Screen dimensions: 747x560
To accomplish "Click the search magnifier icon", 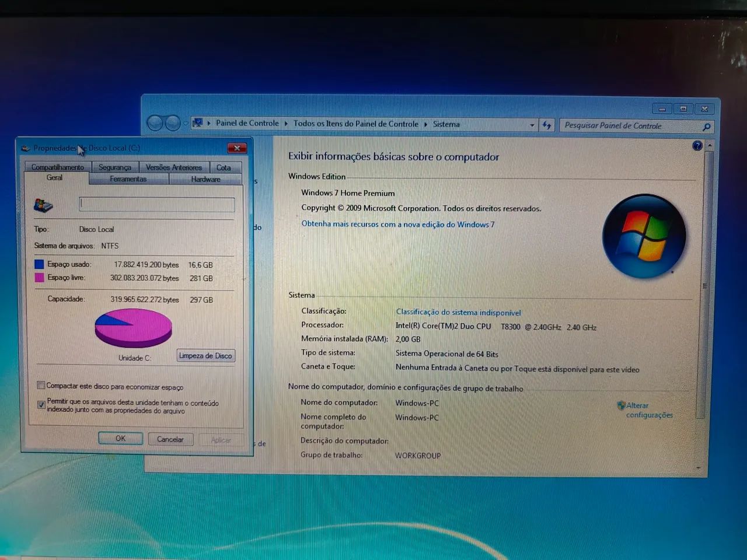I will pyautogui.click(x=707, y=127).
